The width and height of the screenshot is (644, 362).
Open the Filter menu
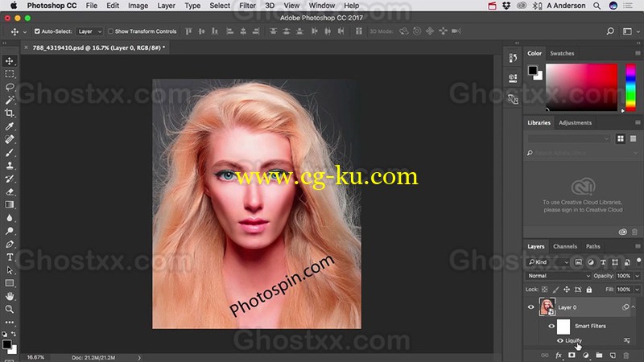247,6
